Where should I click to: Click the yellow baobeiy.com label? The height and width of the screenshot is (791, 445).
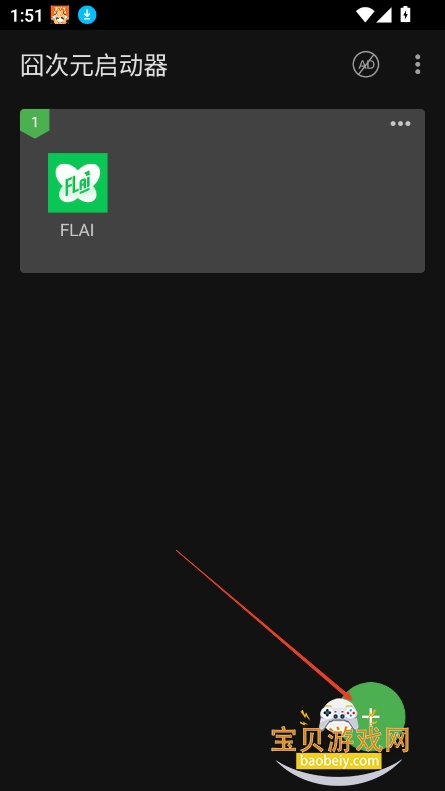tap(339, 760)
